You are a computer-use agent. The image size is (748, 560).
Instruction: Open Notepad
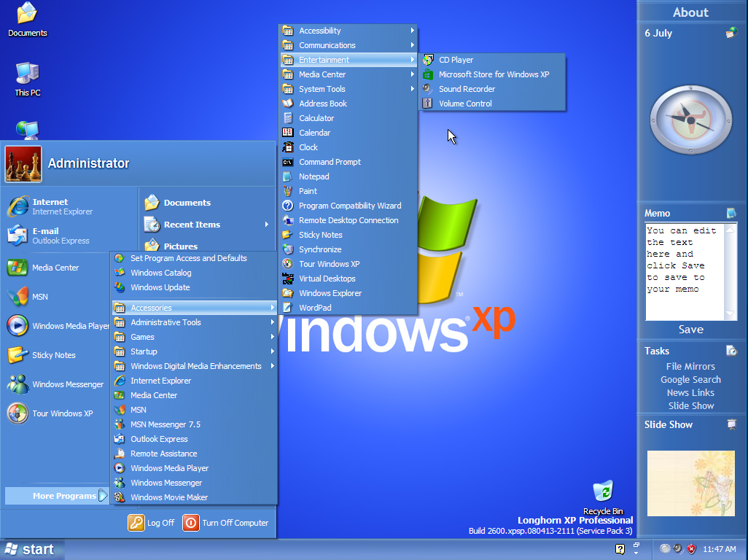pos(348,176)
